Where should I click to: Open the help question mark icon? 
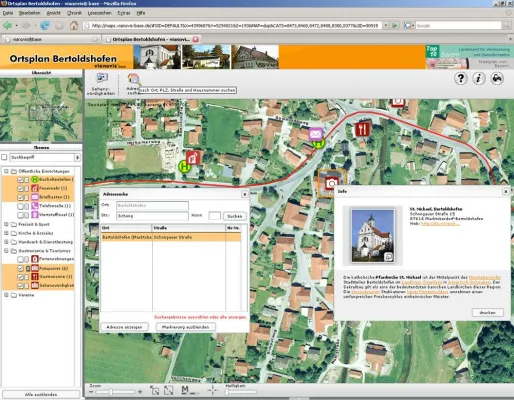coord(461,79)
